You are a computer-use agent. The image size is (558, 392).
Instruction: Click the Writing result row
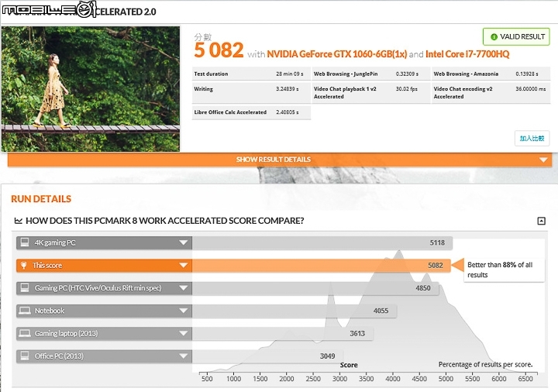(251, 93)
